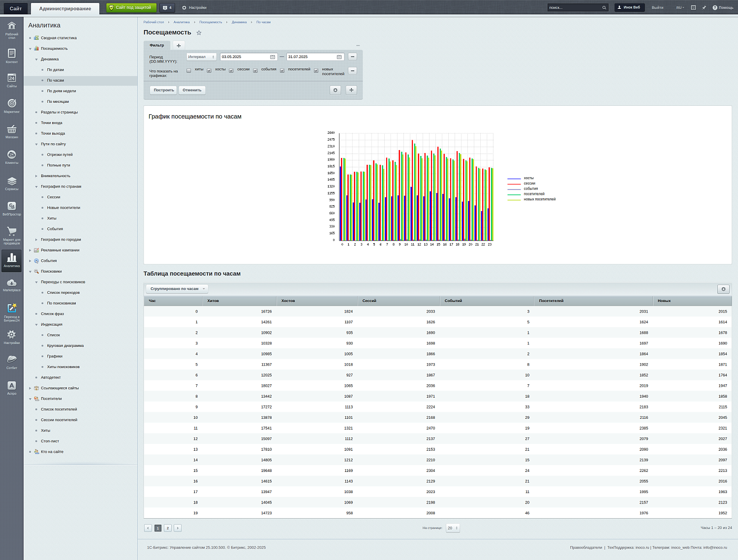Click the end date input field
Screen dimensions: 738x560
pyautogui.click(x=310, y=57)
